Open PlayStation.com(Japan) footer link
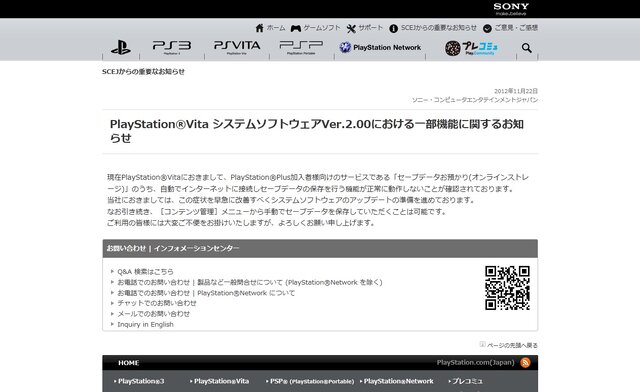 point(476,362)
